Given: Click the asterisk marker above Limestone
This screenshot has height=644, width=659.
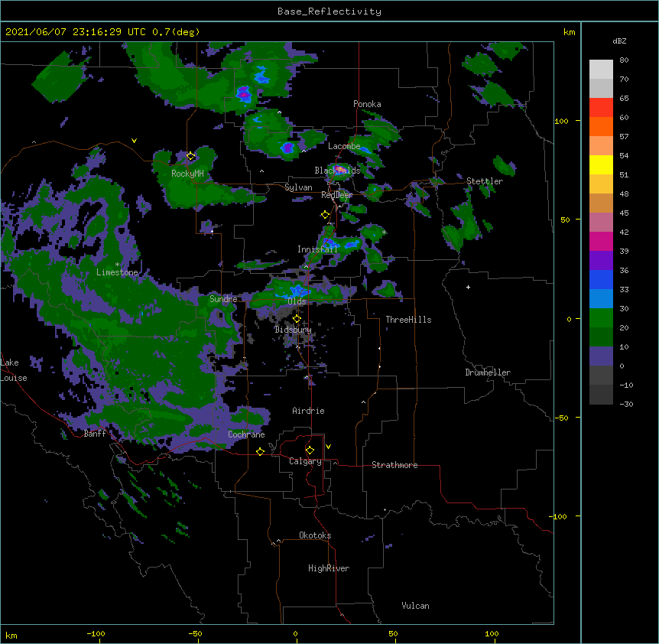Looking at the screenshot, I should 117,265.
